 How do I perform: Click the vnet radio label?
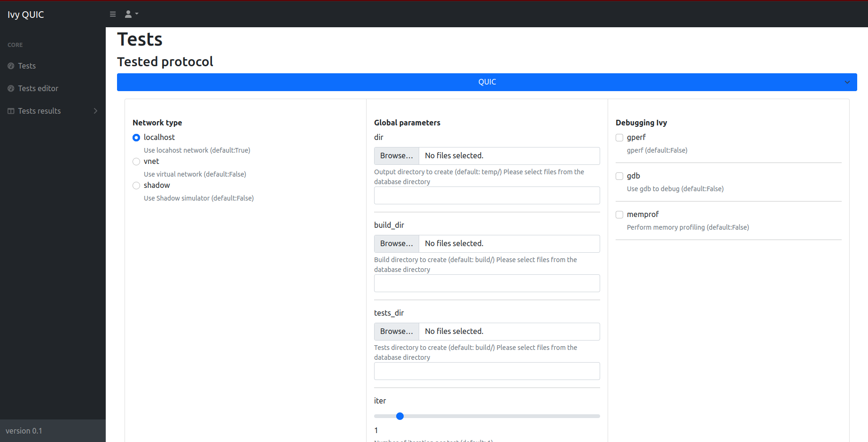(x=151, y=161)
